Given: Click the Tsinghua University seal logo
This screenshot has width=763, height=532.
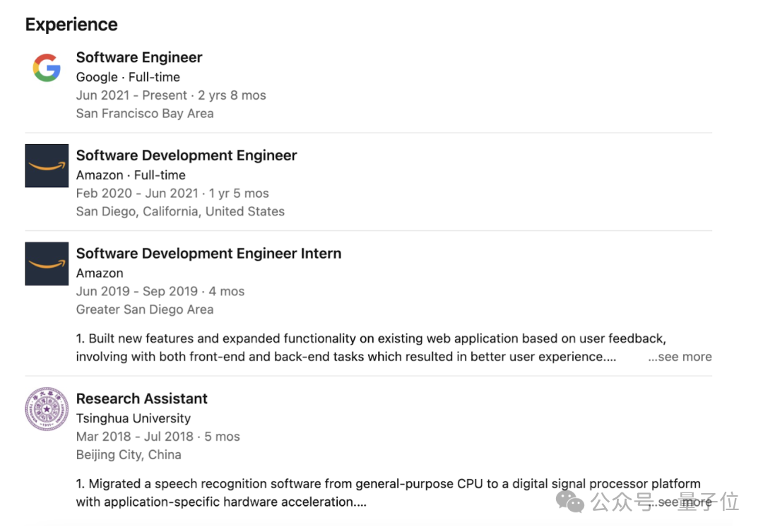Looking at the screenshot, I should click(x=47, y=409).
